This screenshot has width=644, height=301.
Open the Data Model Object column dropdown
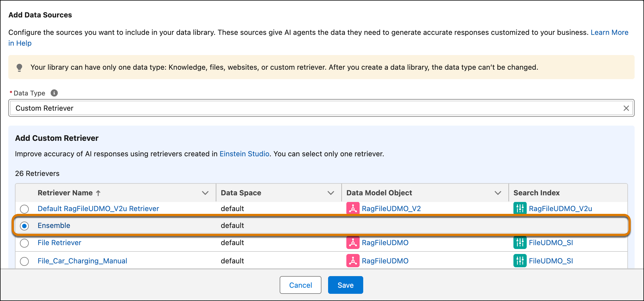[498, 193]
